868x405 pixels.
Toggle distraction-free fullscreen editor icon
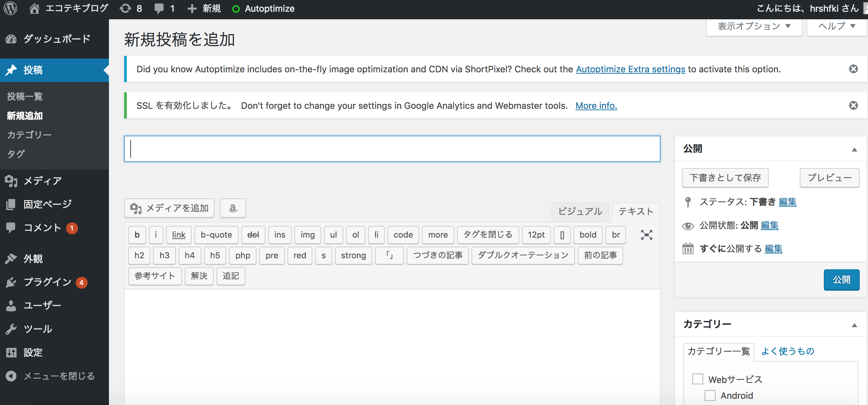(x=646, y=235)
